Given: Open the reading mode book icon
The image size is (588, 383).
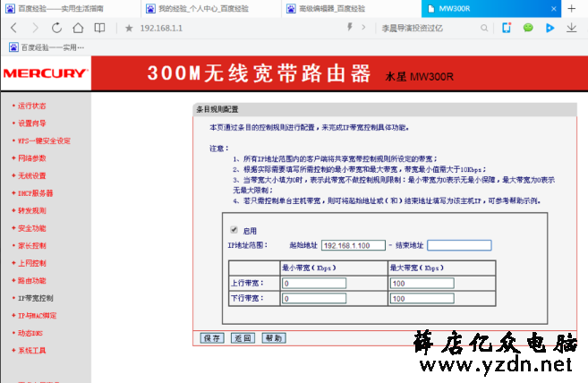Looking at the screenshot, I should click(x=99, y=28).
